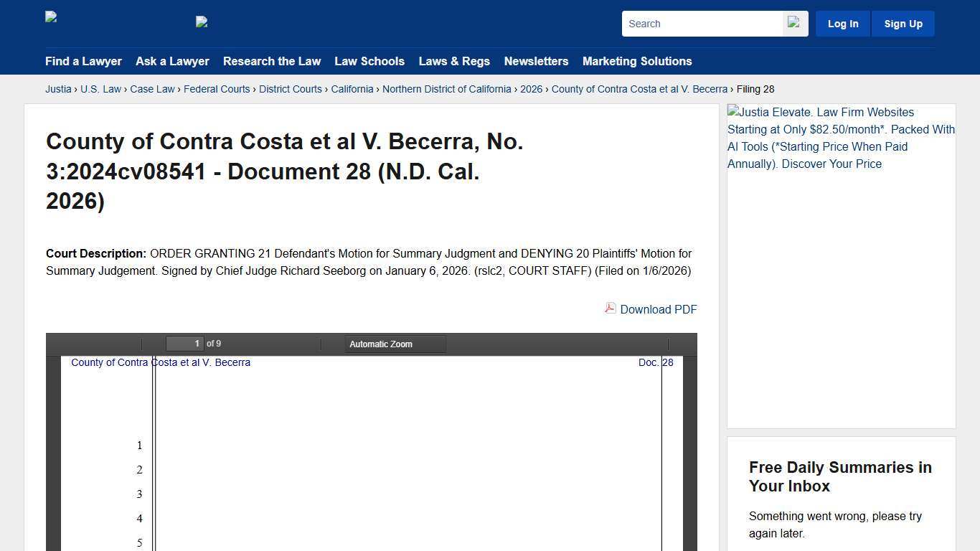Click the red PDF icon beside Download PDF
This screenshot has width=980, height=551.
(610, 309)
